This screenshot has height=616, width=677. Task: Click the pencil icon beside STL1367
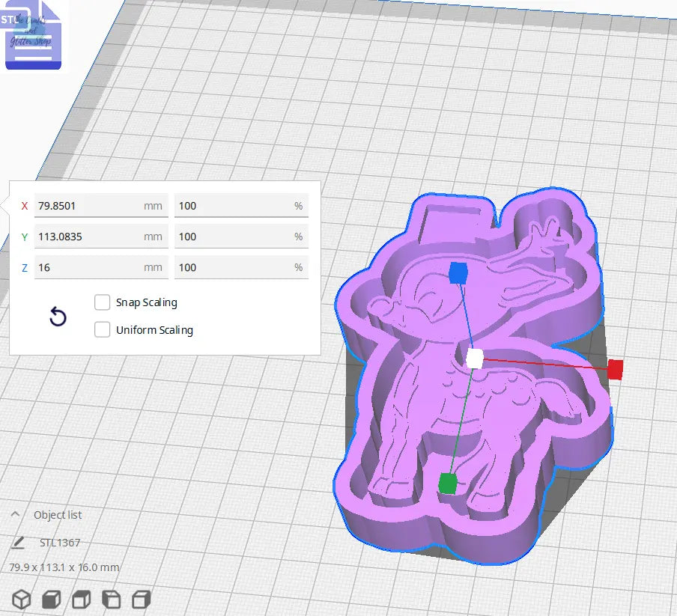[x=18, y=542]
